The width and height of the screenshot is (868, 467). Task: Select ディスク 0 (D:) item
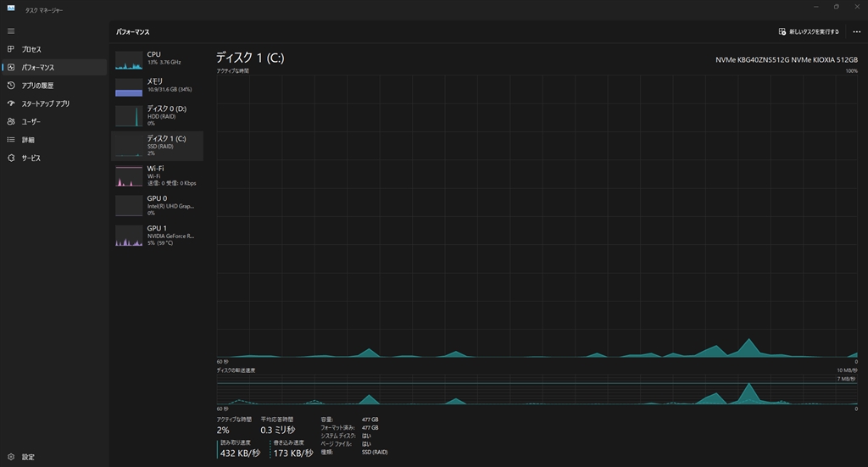pyautogui.click(x=157, y=115)
